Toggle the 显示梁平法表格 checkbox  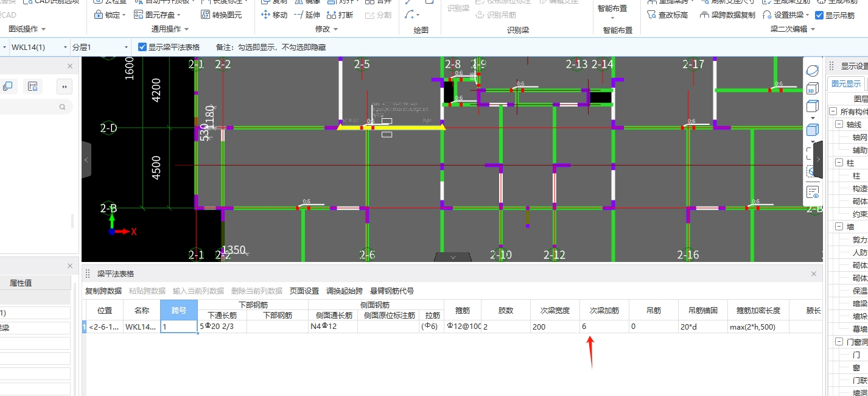click(142, 47)
